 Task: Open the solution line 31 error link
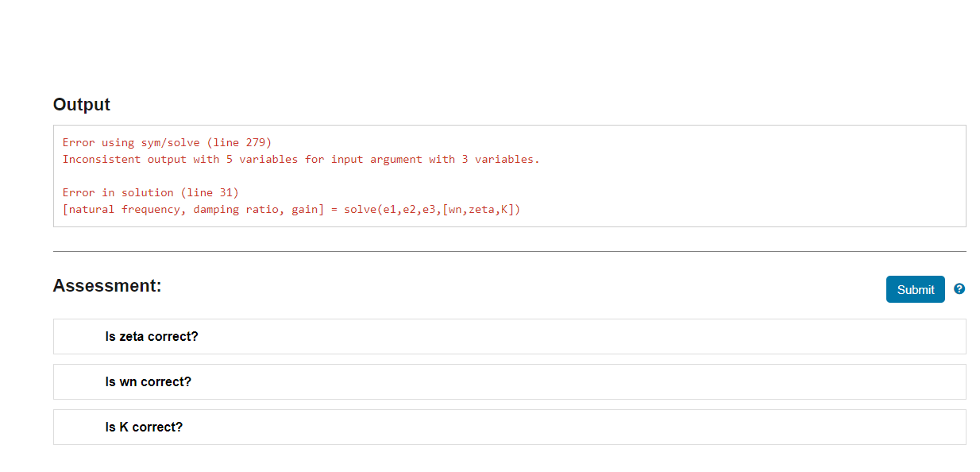150,192
